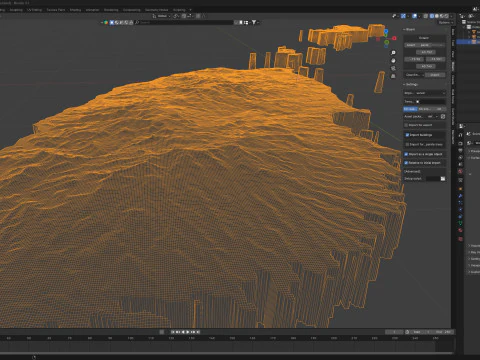Screen dimensions: 480x360
Task: Open the viewport shading options arrow
Action: pyautogui.click(x=451, y=16)
